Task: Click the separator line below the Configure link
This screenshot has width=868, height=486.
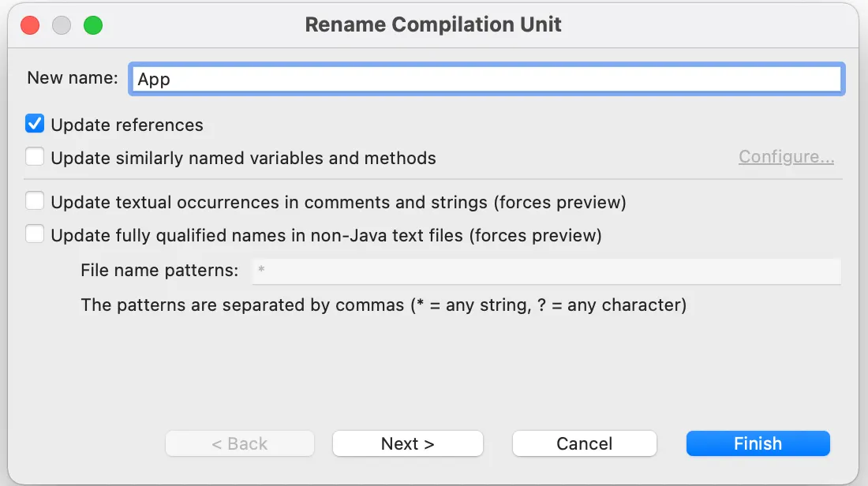Action: pos(434,179)
